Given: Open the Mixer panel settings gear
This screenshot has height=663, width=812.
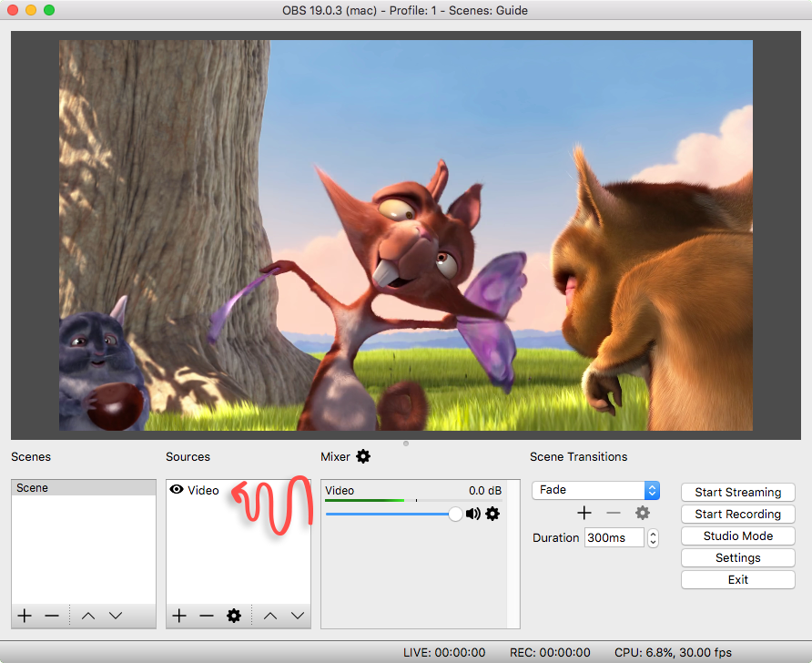Looking at the screenshot, I should coord(363,456).
